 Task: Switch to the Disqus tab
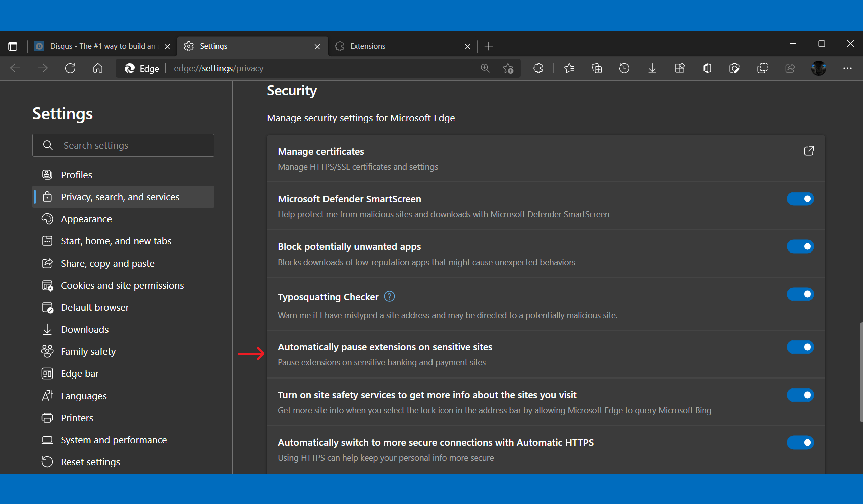click(x=102, y=46)
